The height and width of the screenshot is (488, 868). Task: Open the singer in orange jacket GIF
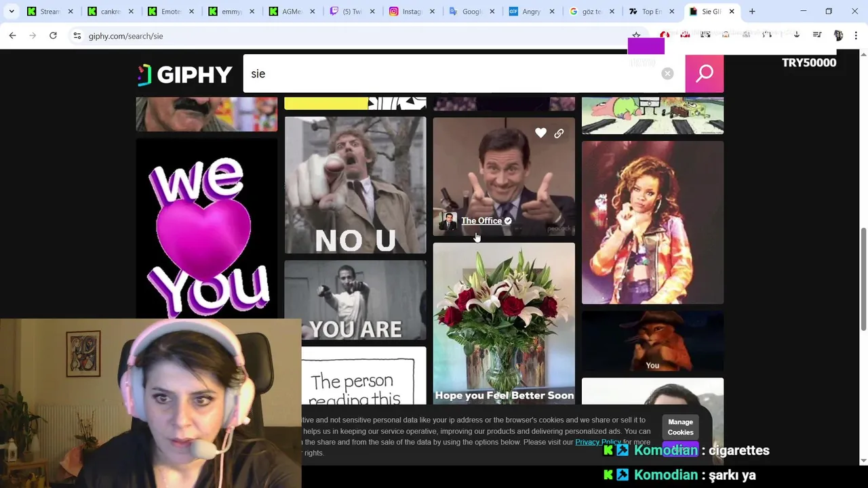tap(652, 222)
